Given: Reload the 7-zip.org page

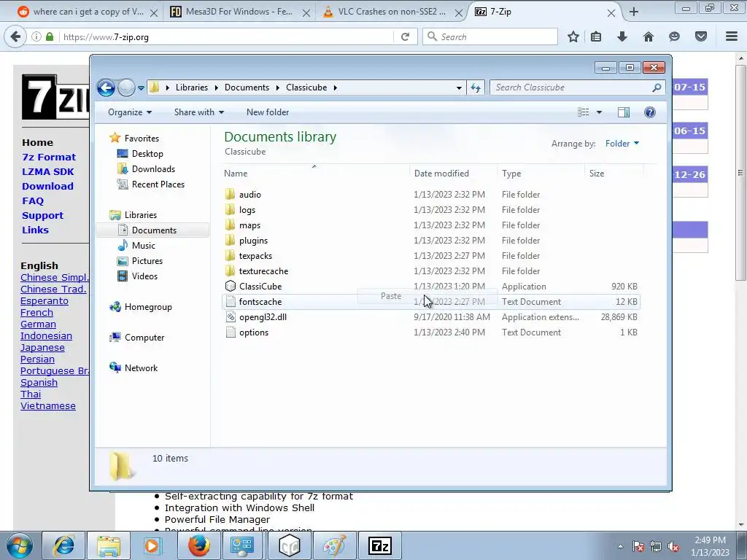Looking at the screenshot, I should [406, 36].
